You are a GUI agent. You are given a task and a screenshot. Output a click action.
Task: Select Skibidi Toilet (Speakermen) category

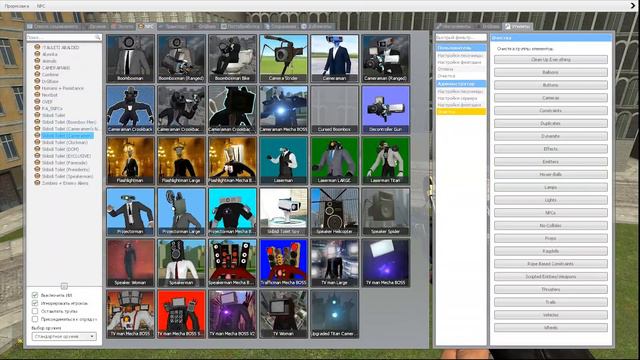point(67,176)
